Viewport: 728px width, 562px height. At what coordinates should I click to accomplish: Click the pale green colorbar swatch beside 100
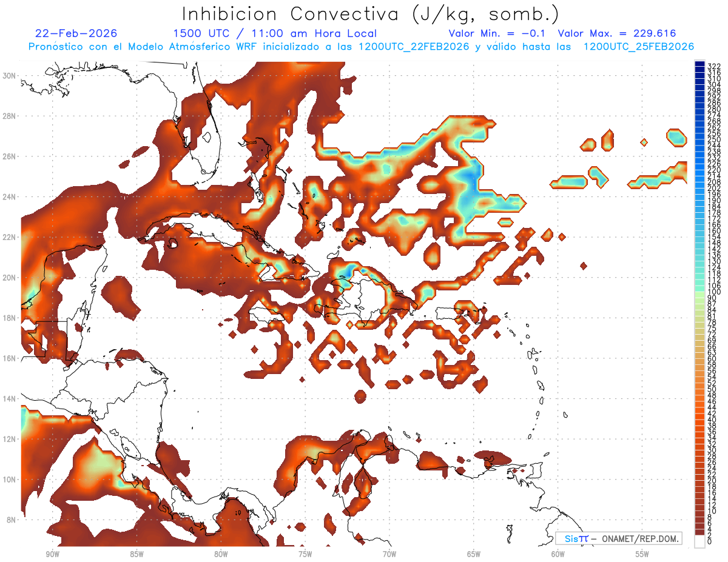(699, 294)
